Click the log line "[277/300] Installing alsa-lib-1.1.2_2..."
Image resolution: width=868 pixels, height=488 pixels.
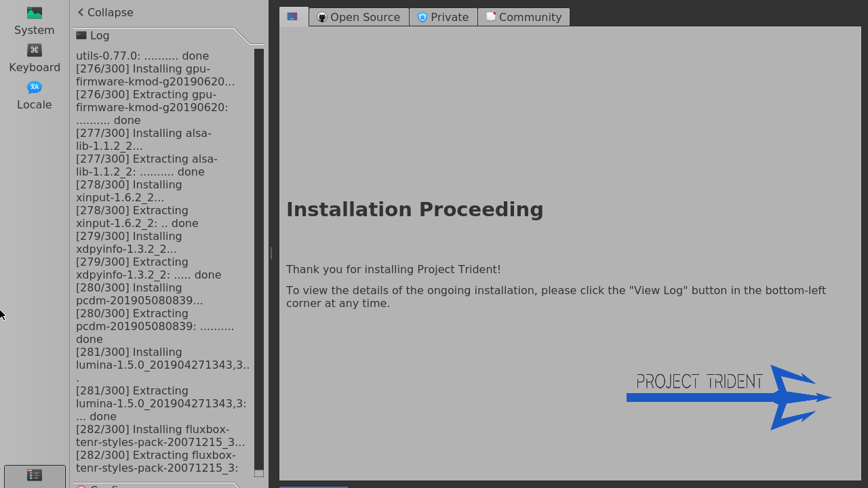pyautogui.click(x=144, y=140)
